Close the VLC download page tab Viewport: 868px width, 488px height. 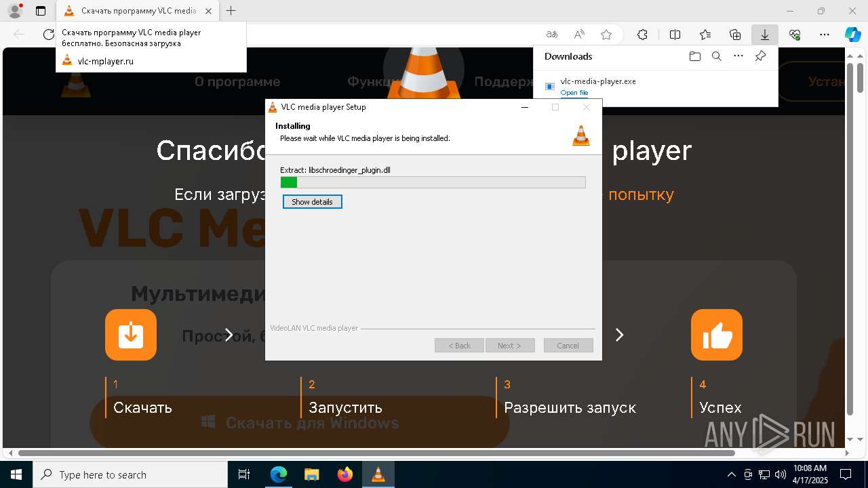(208, 11)
